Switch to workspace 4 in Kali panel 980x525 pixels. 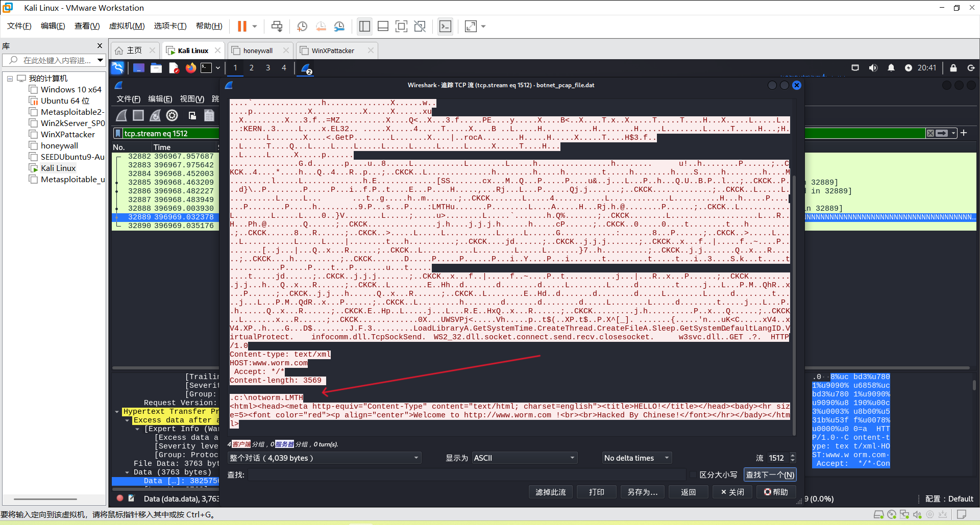(284, 68)
